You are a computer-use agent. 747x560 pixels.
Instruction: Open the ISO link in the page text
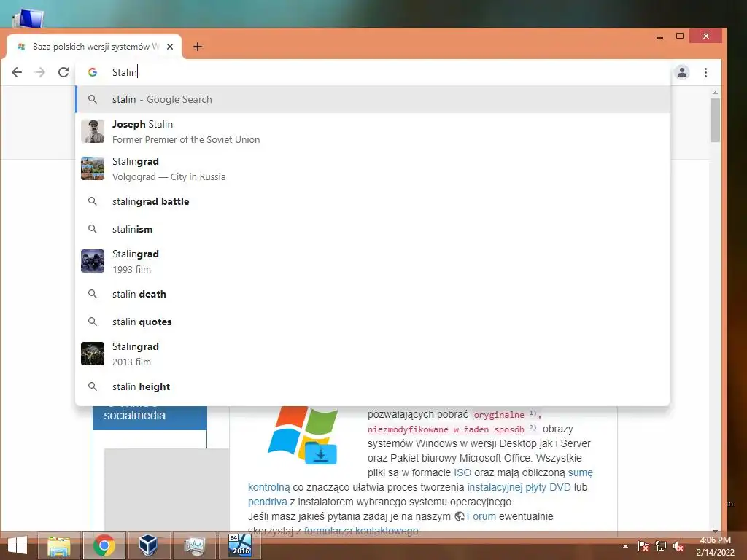(462, 472)
